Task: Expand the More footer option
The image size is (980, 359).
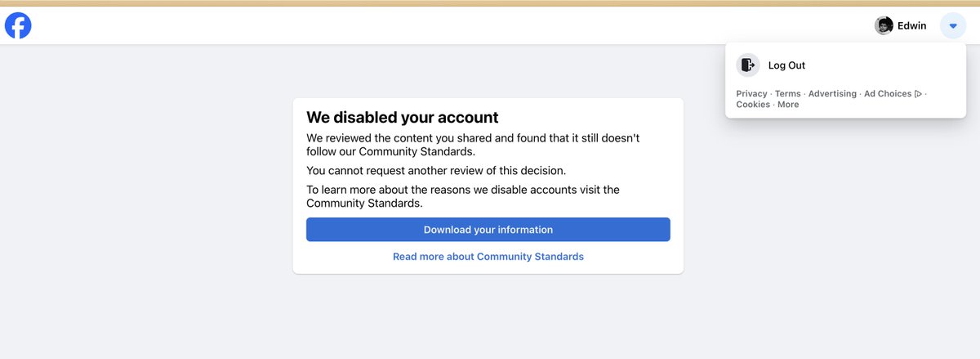Action: point(788,105)
